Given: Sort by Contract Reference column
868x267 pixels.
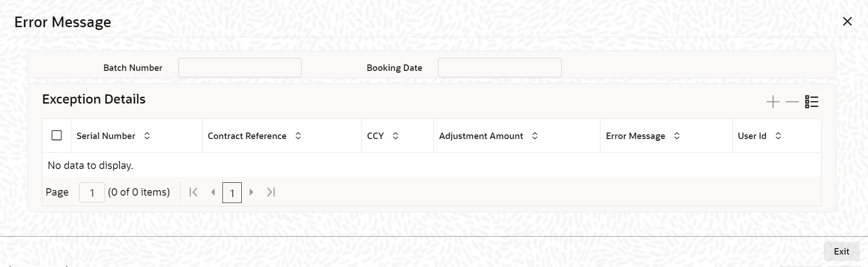Looking at the screenshot, I should click(x=298, y=136).
